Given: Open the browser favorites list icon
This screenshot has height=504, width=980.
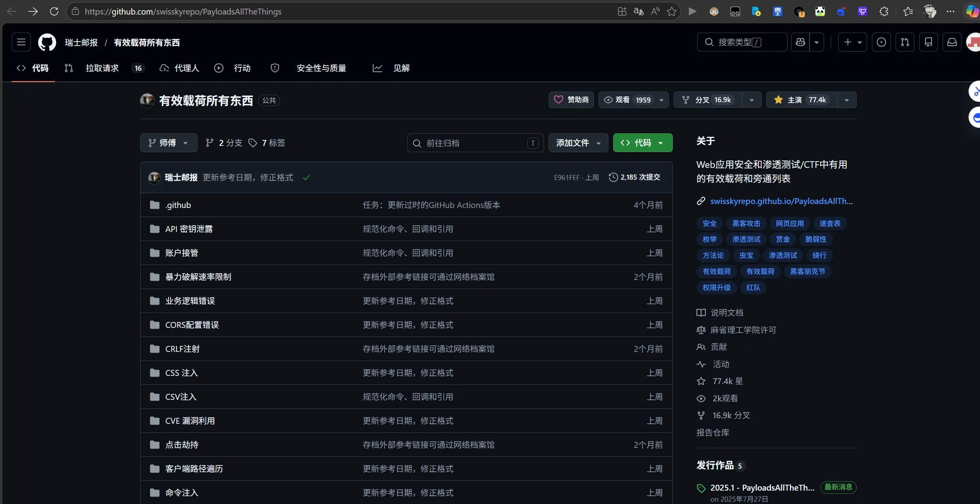Looking at the screenshot, I should click(908, 11).
